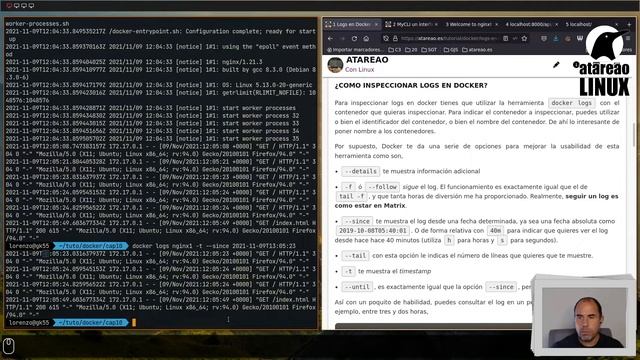Open the GJS bookmarks folder
The image size is (640, 360).
click(x=451, y=50)
